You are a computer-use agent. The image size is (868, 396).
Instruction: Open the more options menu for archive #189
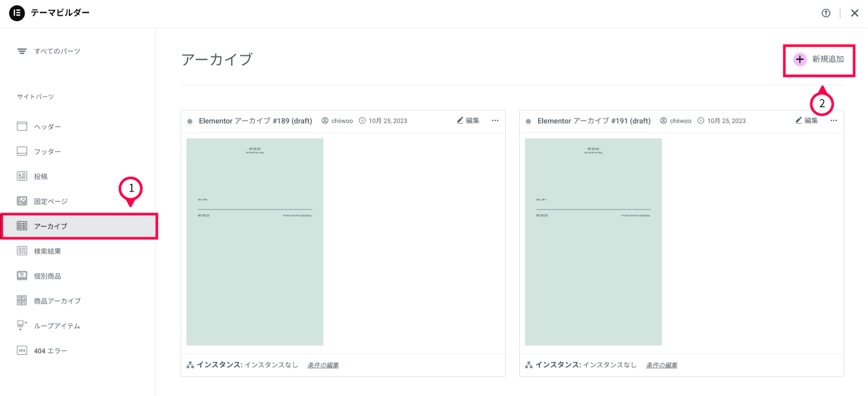(495, 120)
